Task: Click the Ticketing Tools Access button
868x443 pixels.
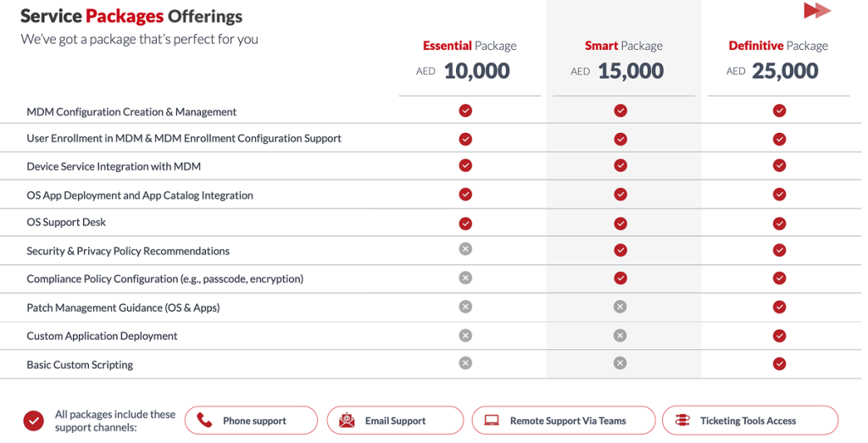Action: click(750, 420)
